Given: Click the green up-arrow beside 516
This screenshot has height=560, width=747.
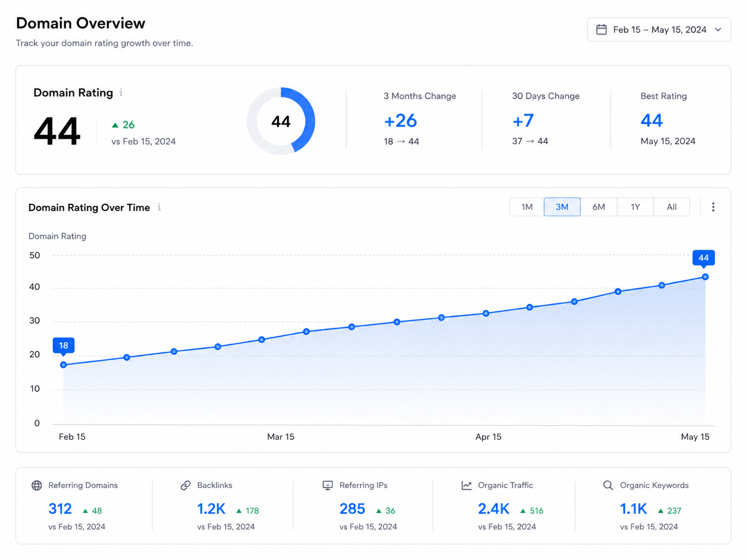Looking at the screenshot, I should (x=523, y=510).
